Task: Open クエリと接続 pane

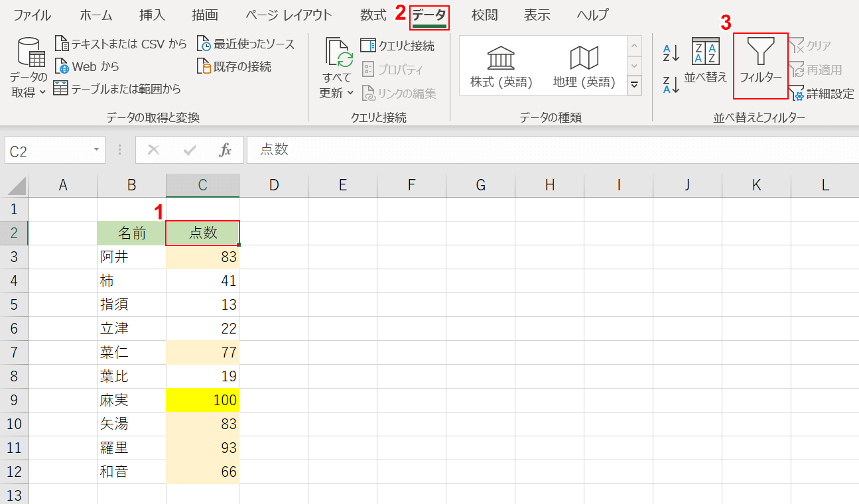Action: coord(398,45)
